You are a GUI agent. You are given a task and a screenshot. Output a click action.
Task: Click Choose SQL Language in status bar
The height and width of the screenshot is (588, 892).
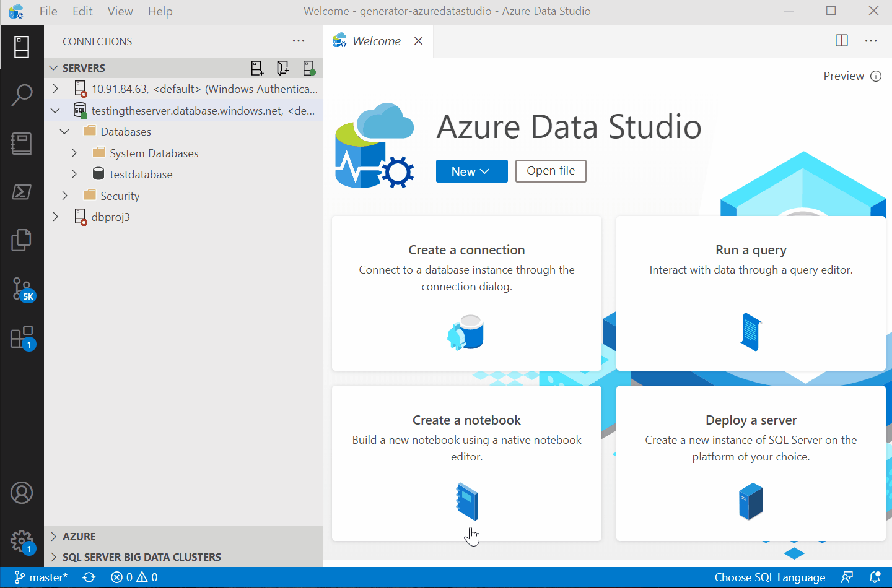pyautogui.click(x=769, y=577)
